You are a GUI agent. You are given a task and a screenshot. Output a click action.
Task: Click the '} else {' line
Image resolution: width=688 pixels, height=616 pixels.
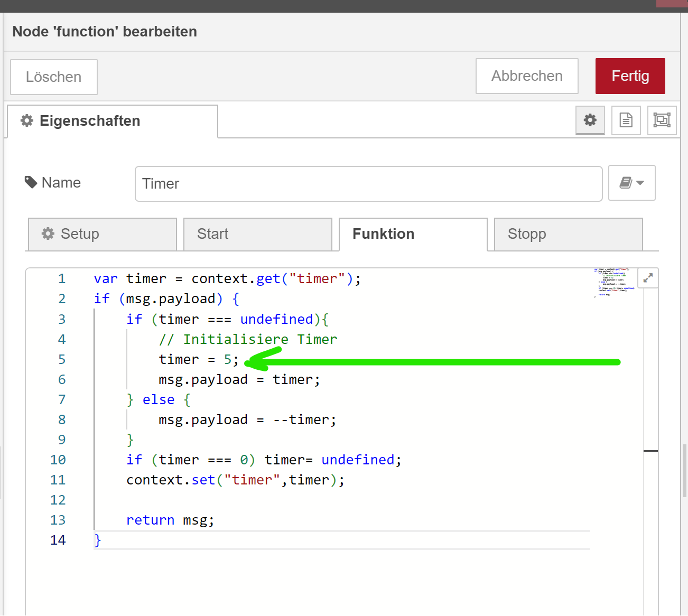coord(159,400)
